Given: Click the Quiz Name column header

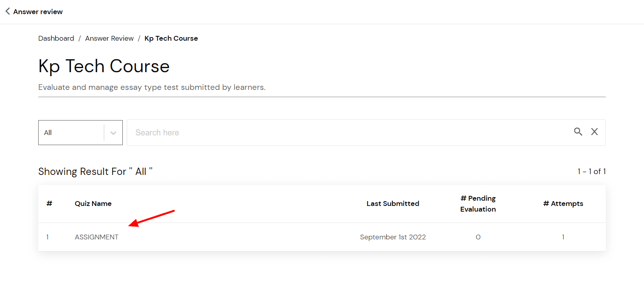Looking at the screenshot, I should coord(93,204).
